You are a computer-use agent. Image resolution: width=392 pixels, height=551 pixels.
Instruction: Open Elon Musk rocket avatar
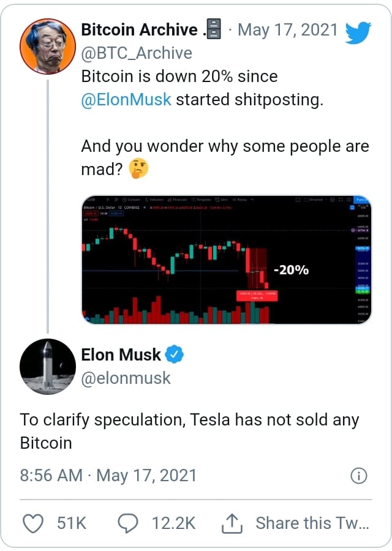click(47, 367)
